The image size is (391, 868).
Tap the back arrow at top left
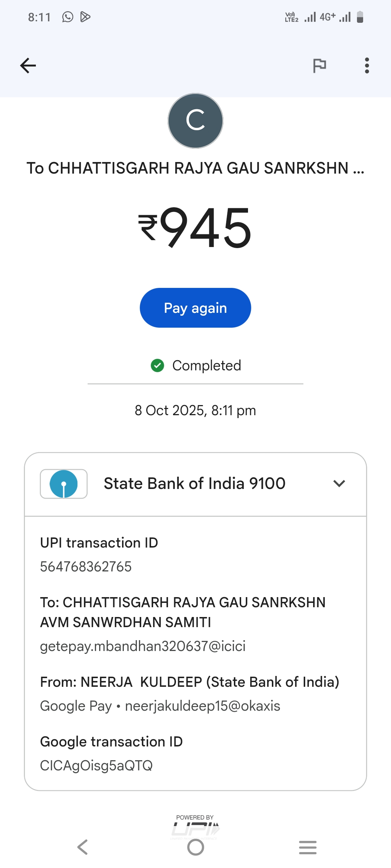[x=28, y=65]
